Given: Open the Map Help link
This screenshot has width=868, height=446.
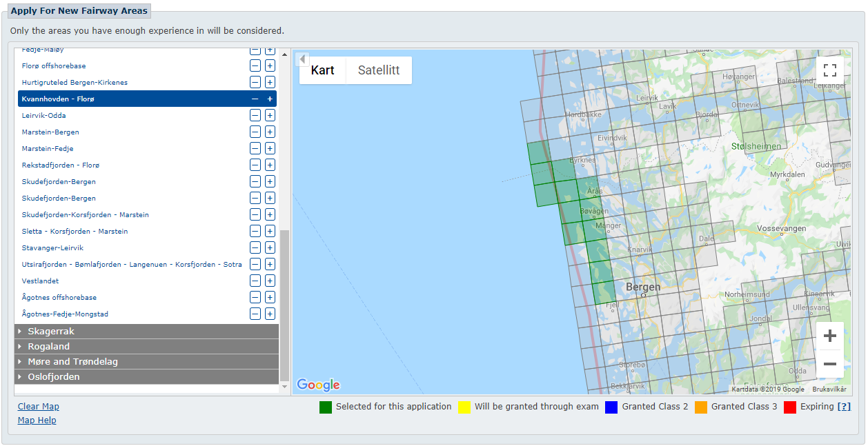Looking at the screenshot, I should [37, 420].
